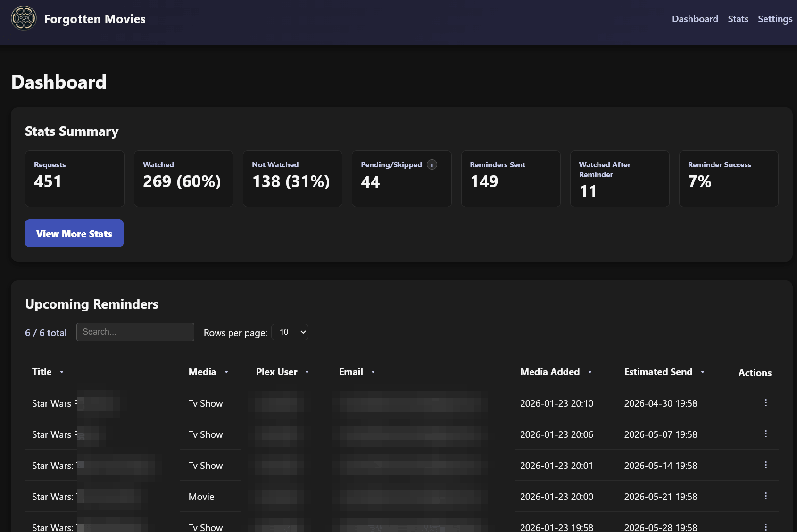The height and width of the screenshot is (532, 797).
Task: Click Tv Show in the 2026-01-23 20:10 row
Action: click(x=206, y=403)
